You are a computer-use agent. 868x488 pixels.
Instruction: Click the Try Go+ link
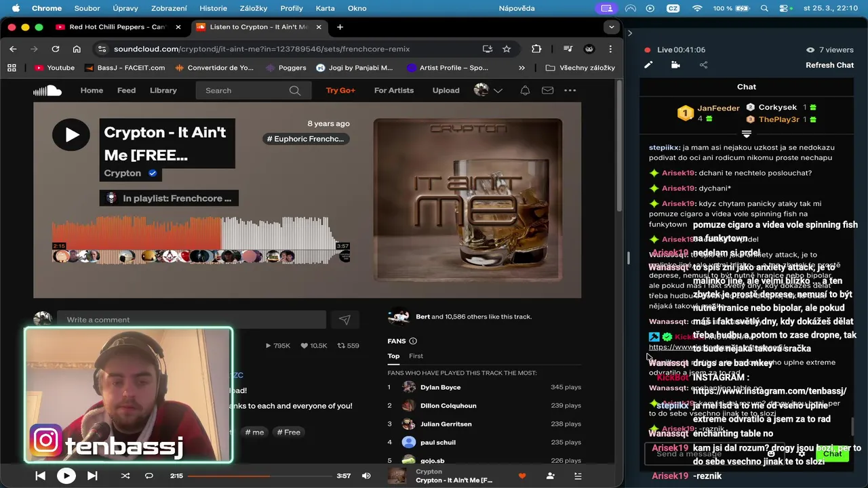click(x=340, y=90)
